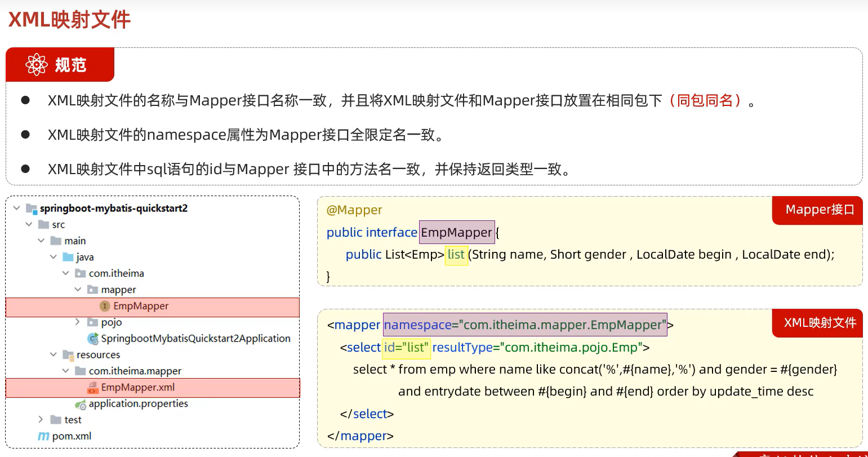Click the 'select * from emp' SQL line
This screenshot has height=457, width=868.
(x=595, y=370)
